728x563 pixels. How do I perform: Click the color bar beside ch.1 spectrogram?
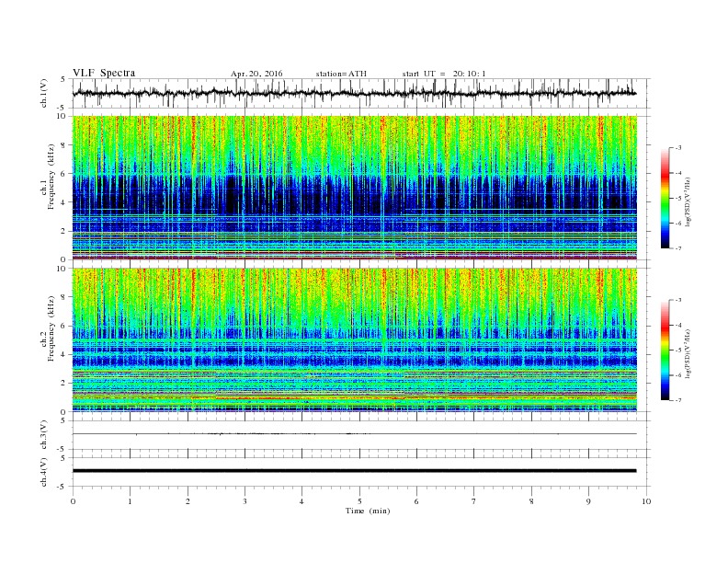(665, 198)
